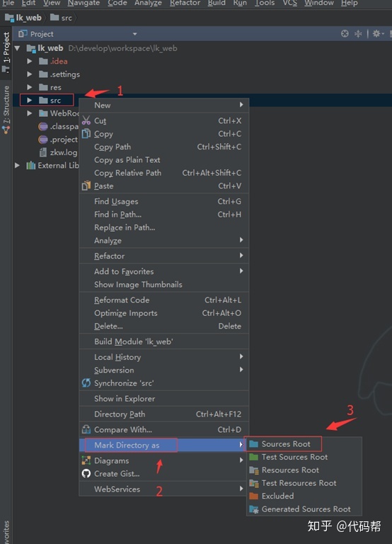Expand the External Libraries arrow
This screenshot has width=392, height=544.
pos(17,166)
